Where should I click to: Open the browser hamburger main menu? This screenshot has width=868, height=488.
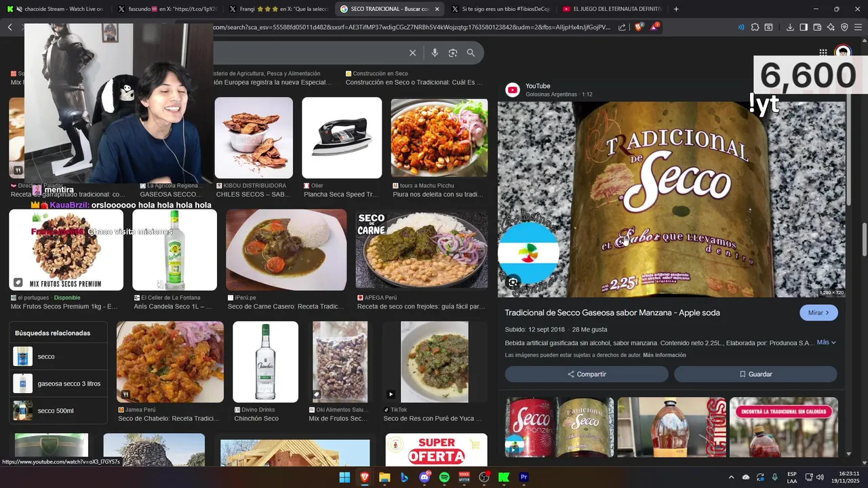pyautogui.click(x=859, y=27)
